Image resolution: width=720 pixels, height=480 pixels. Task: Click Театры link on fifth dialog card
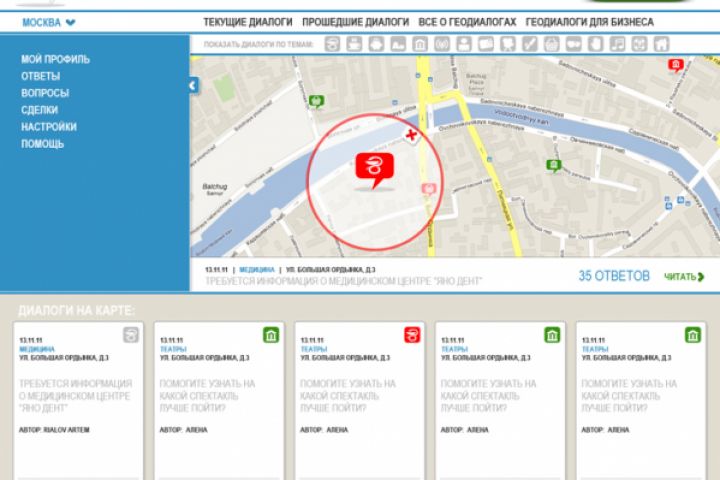(x=595, y=350)
